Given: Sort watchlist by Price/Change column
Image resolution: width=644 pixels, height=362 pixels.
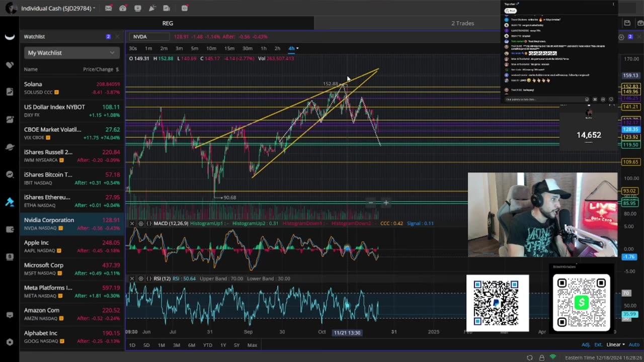Looking at the screenshot, I should (x=101, y=69).
